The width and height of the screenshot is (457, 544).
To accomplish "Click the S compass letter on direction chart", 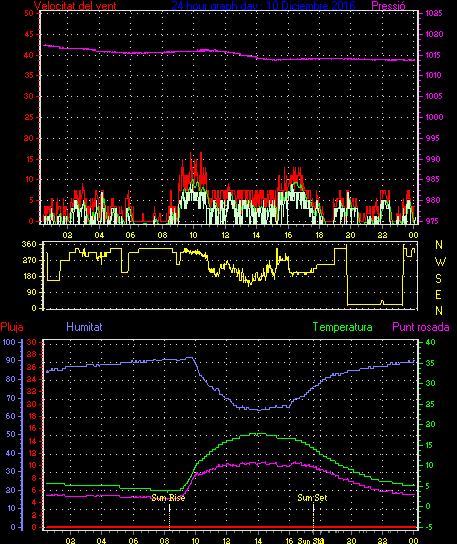I will (438, 278).
